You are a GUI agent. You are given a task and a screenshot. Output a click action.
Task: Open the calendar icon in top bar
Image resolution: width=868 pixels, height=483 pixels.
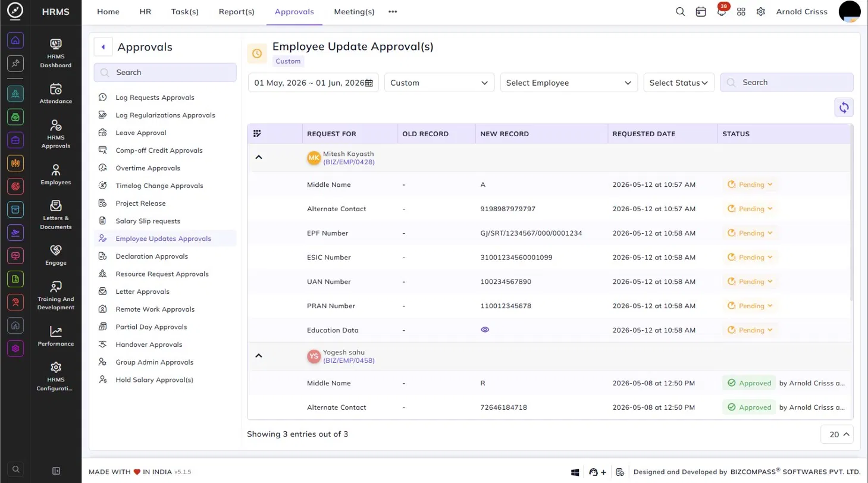tap(701, 12)
